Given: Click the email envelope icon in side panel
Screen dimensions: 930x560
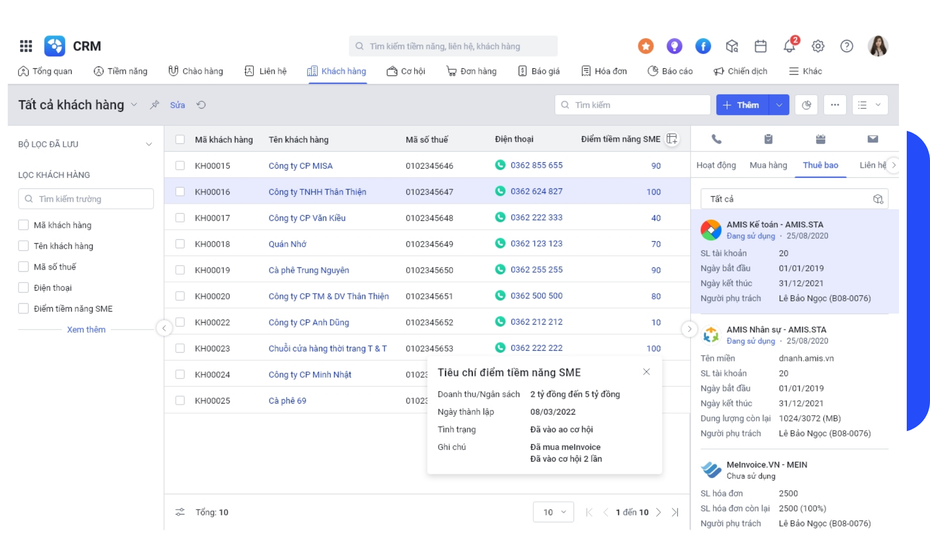Looking at the screenshot, I should coord(873,139).
